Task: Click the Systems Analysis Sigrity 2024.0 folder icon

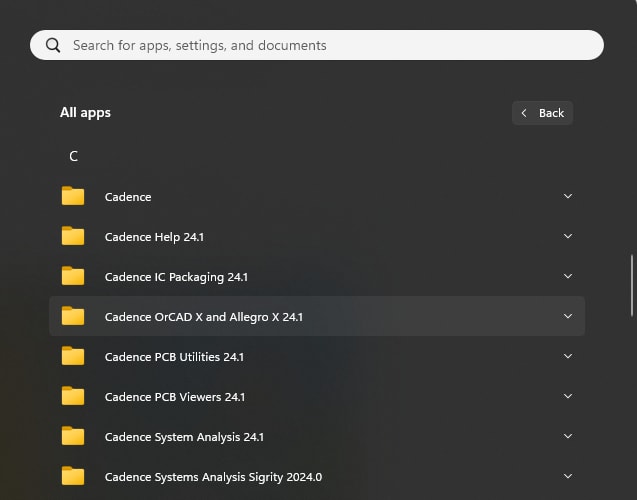Action: click(x=73, y=476)
